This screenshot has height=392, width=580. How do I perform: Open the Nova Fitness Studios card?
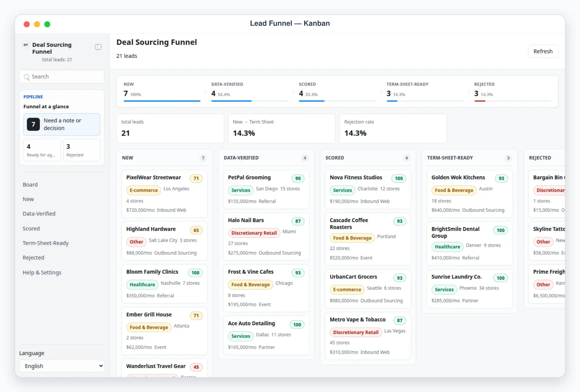(368, 189)
